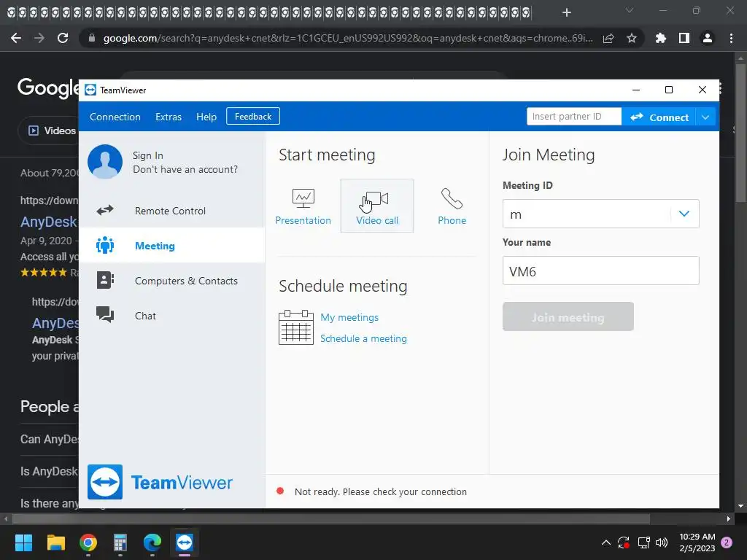747x560 pixels.
Task: Open Chrome from taskbar
Action: 88,542
